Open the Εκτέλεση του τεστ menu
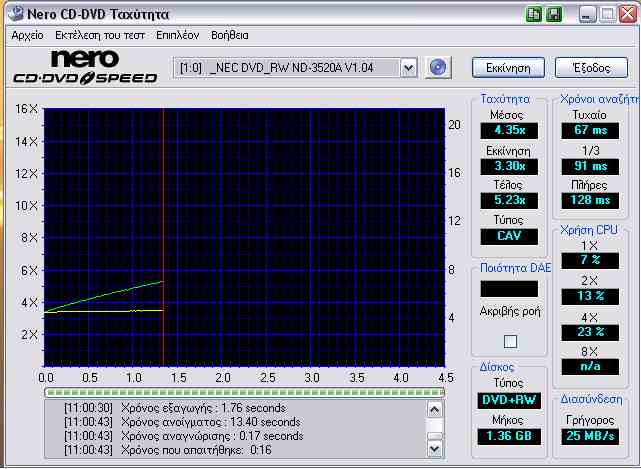 (100, 36)
